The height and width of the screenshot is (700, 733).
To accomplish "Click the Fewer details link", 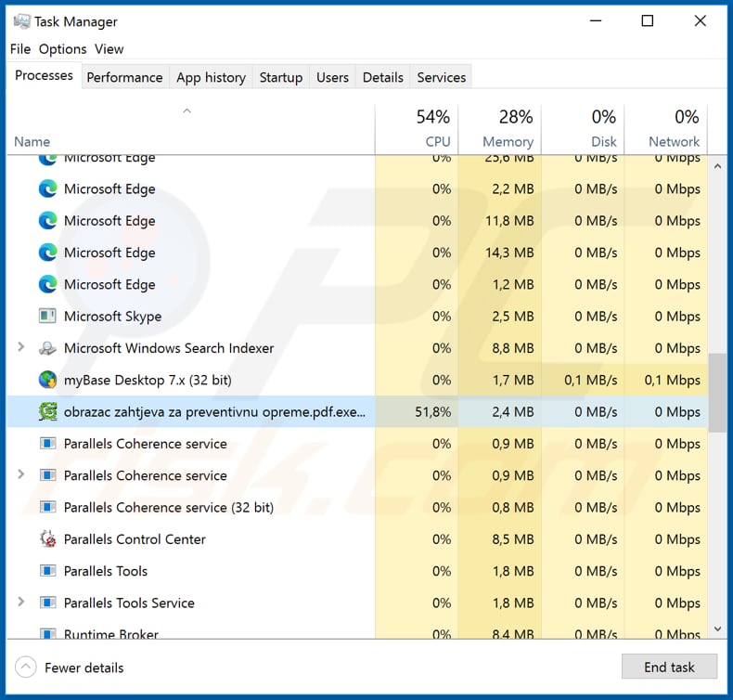I will 84,668.
